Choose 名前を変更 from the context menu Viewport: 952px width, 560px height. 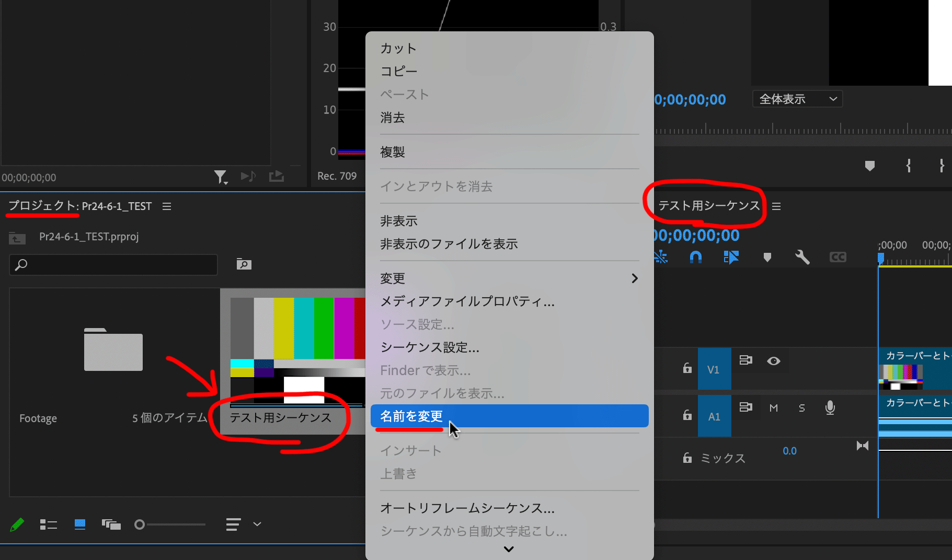[x=411, y=416]
